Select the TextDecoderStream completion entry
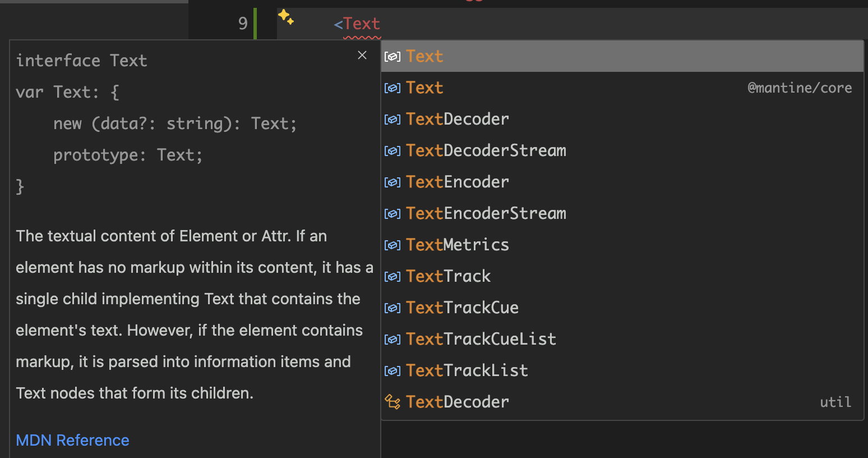The width and height of the screenshot is (868, 458). [486, 150]
